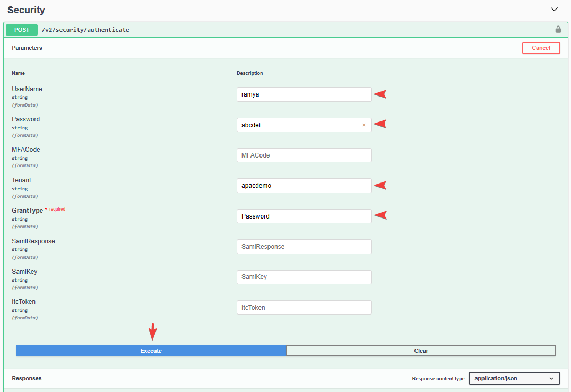Clear the Password field using the x icon
571x392 pixels.
pos(364,125)
